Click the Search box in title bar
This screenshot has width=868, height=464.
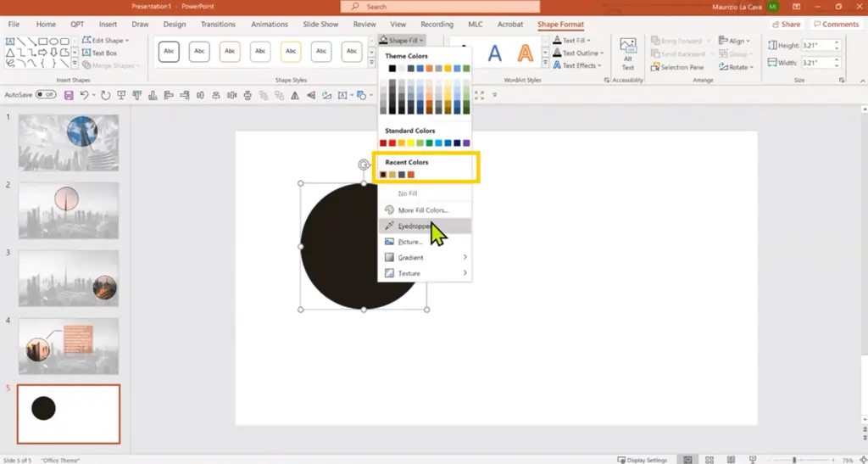tap(440, 7)
